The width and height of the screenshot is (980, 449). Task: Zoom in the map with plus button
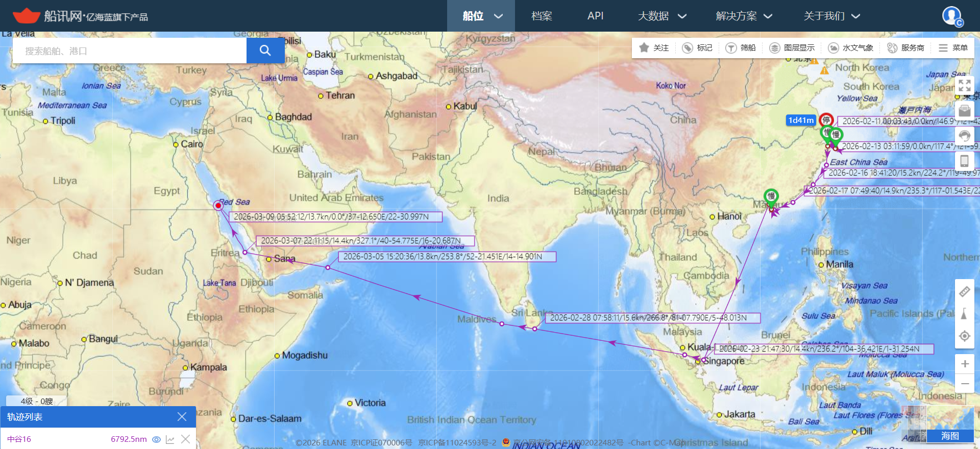coord(964,364)
